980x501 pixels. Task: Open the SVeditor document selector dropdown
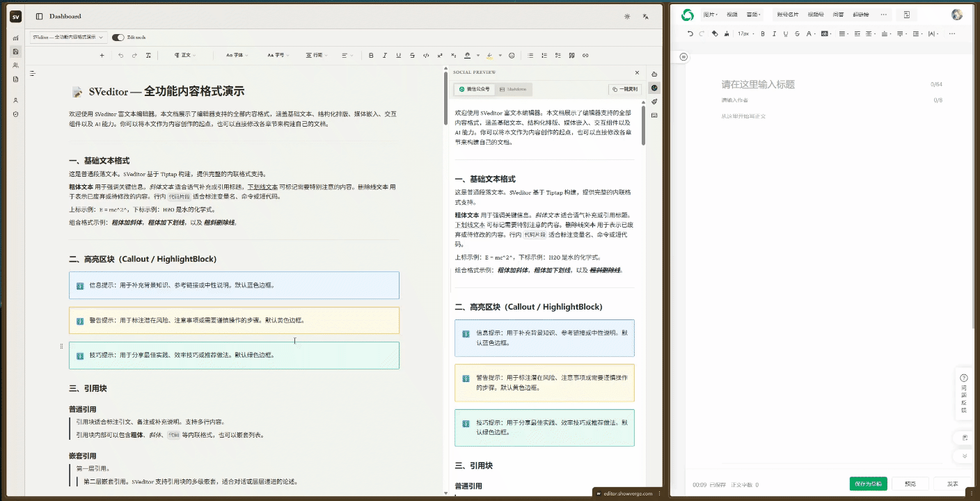point(68,37)
